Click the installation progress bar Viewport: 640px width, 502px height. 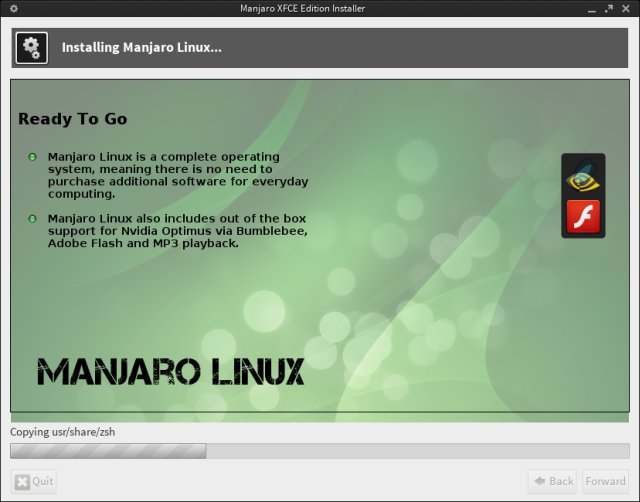click(320, 451)
